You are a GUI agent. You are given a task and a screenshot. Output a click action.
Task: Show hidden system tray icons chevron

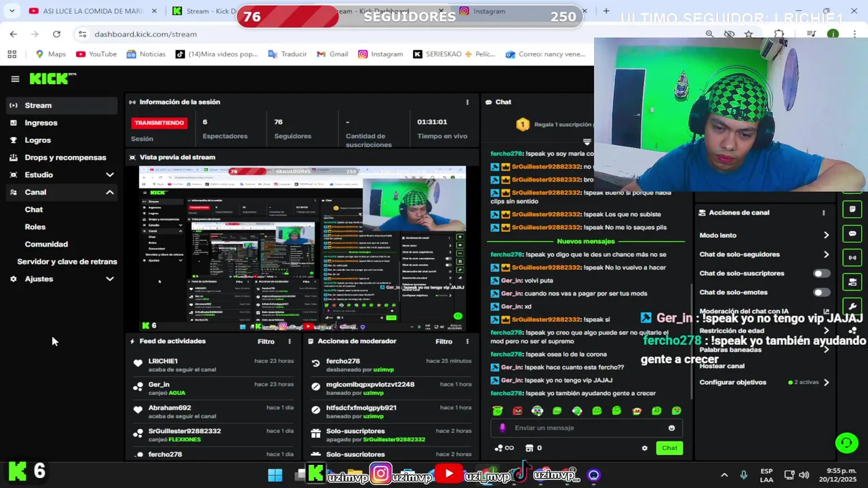[724, 475]
